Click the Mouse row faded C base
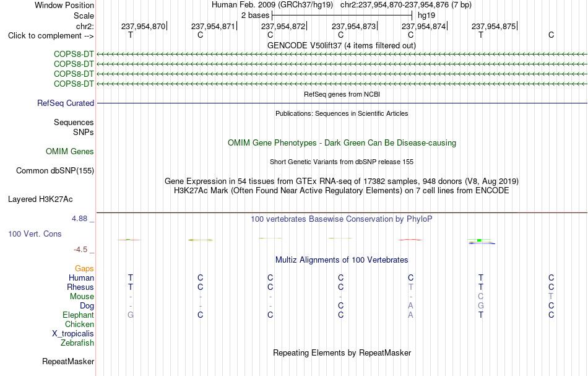This screenshot has width=588, height=376. [481, 297]
